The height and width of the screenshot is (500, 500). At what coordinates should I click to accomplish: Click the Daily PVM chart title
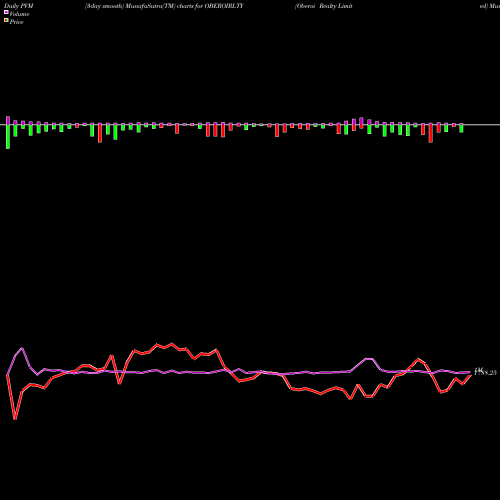(19, 6)
